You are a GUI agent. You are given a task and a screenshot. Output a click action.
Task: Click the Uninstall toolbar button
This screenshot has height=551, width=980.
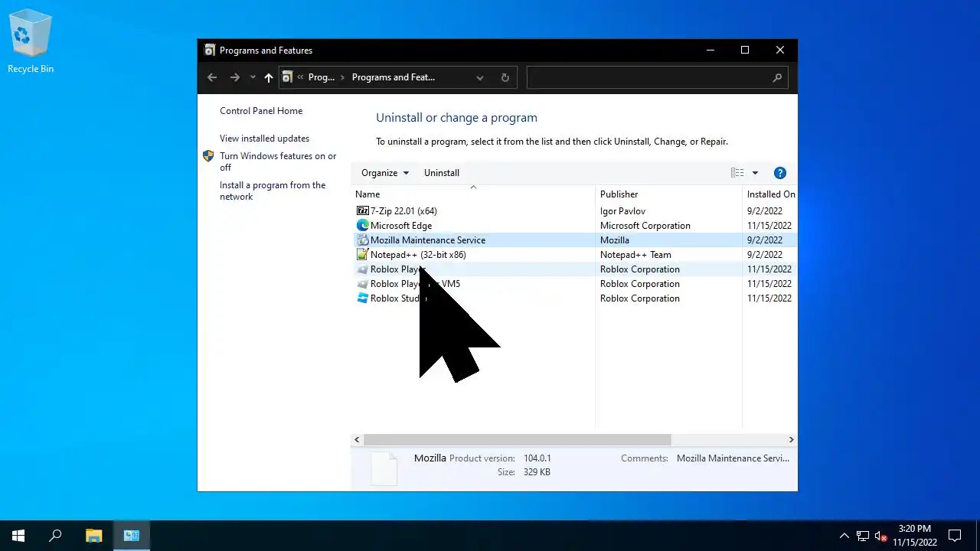(442, 173)
